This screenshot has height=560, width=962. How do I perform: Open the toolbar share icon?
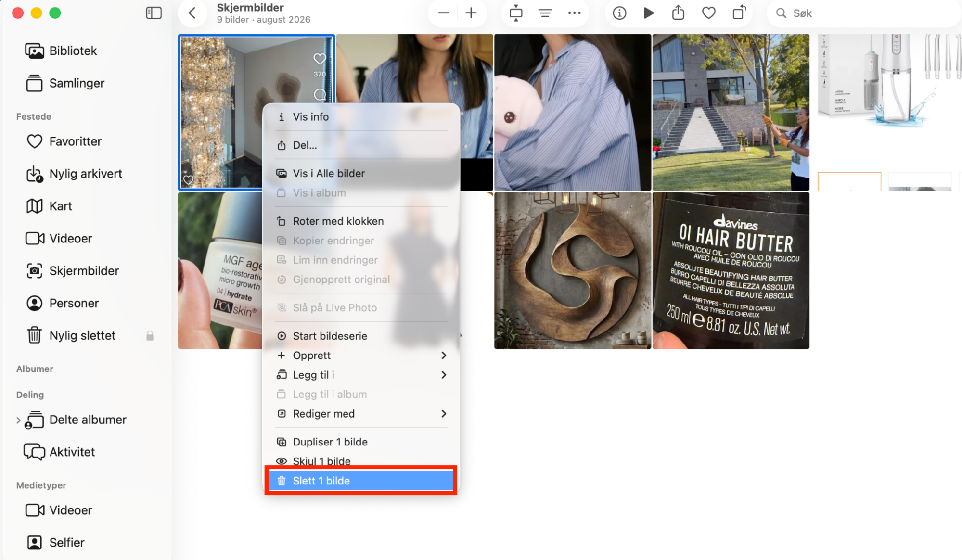point(678,13)
